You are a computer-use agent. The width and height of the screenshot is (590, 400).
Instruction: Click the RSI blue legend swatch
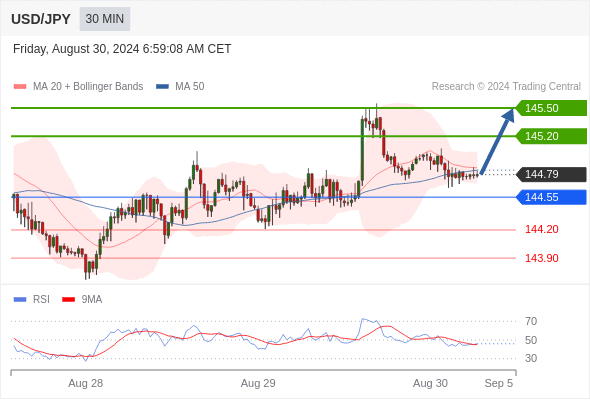tap(20, 300)
